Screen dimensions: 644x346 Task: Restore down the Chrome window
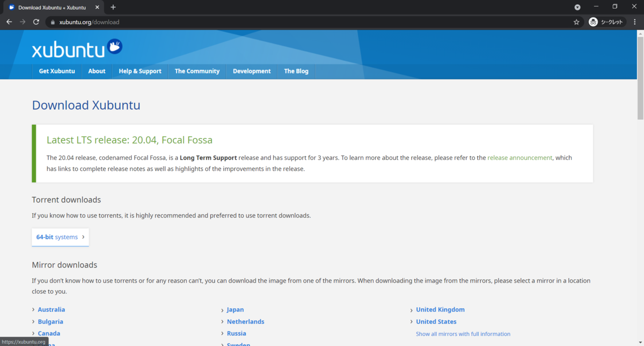pyautogui.click(x=615, y=6)
